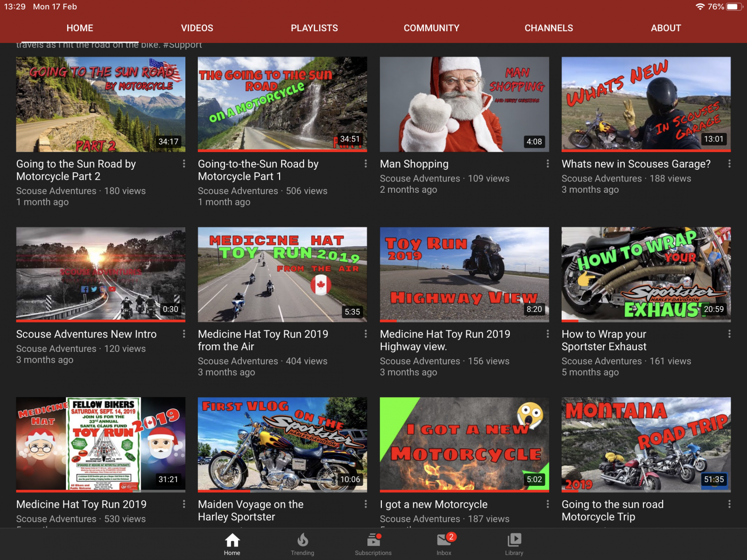Open video title Going-to-the-Sun Road Part 1
747x560 pixels.
[258, 170]
